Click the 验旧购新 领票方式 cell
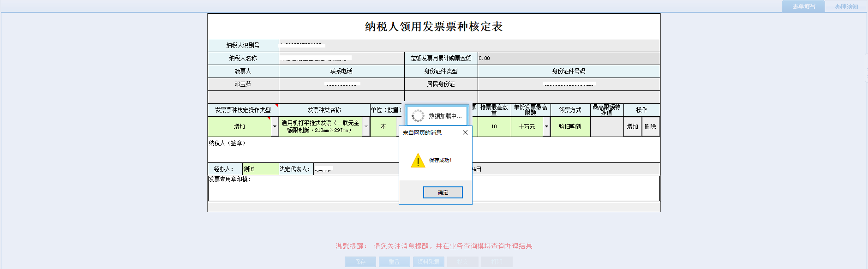 coord(570,126)
